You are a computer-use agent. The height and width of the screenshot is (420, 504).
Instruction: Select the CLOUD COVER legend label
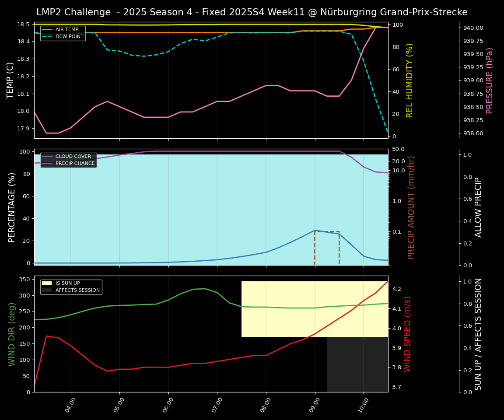(x=73, y=157)
